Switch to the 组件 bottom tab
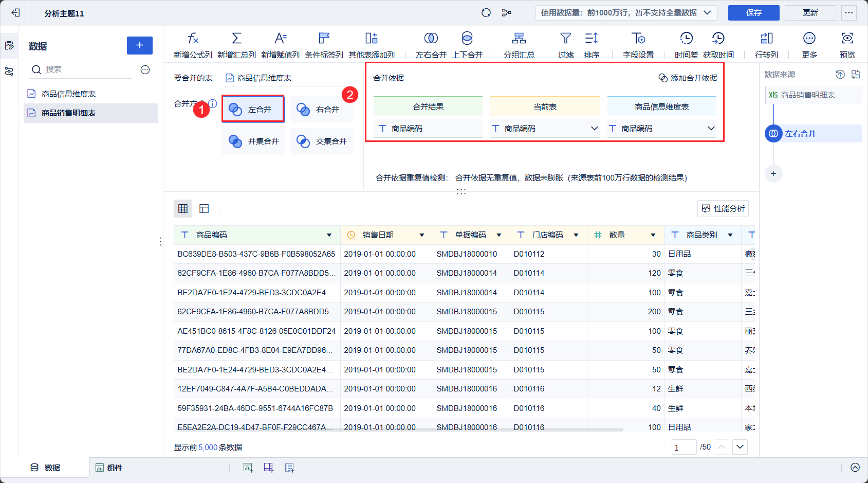868x483 pixels. click(109, 468)
